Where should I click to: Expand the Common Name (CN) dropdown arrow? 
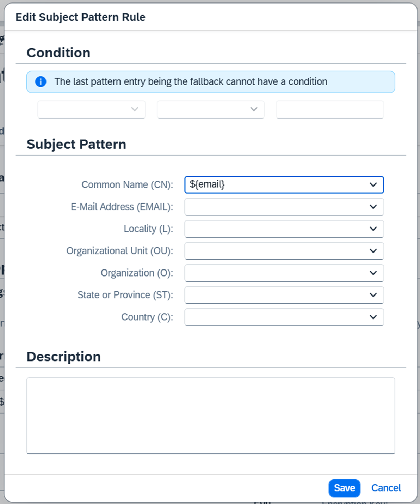[x=373, y=185]
